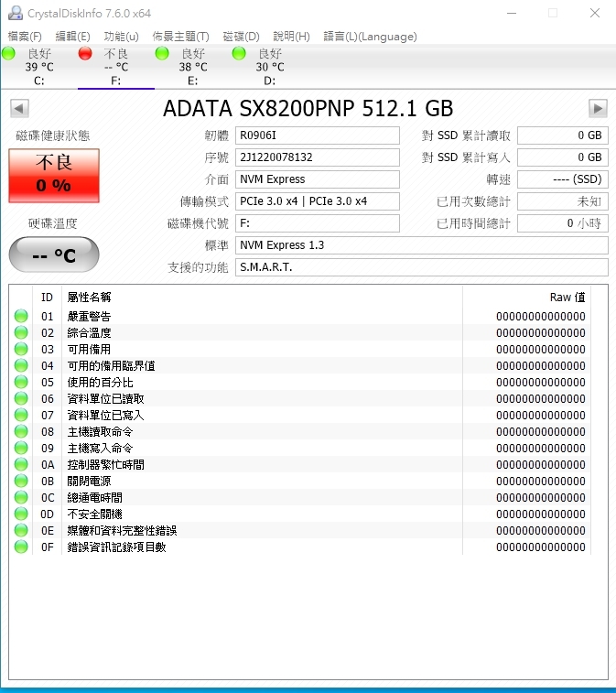Screen dimensions: 616x693
Task: Open the 說明(H) menu
Action: coord(292,37)
